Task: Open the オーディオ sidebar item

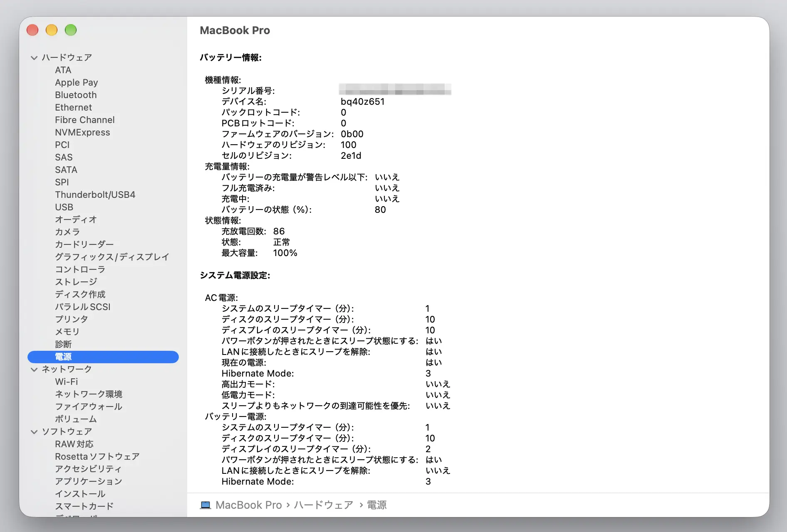Action: 76,219
